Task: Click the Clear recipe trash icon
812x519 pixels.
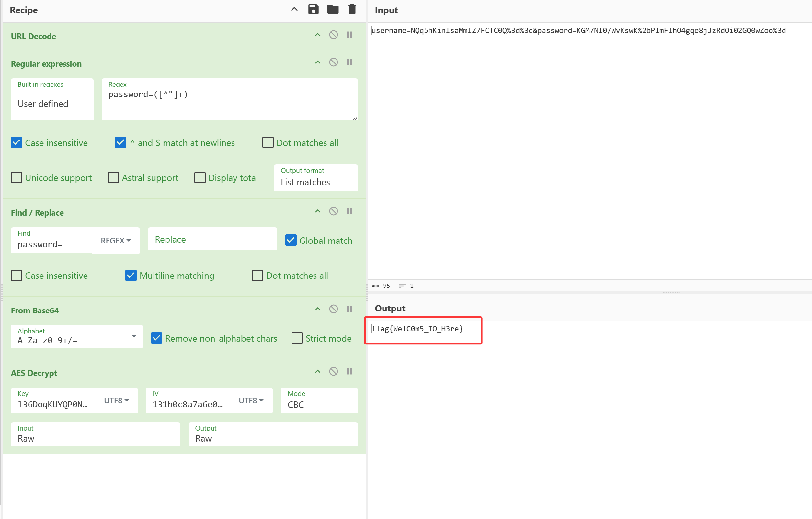Action: click(352, 9)
